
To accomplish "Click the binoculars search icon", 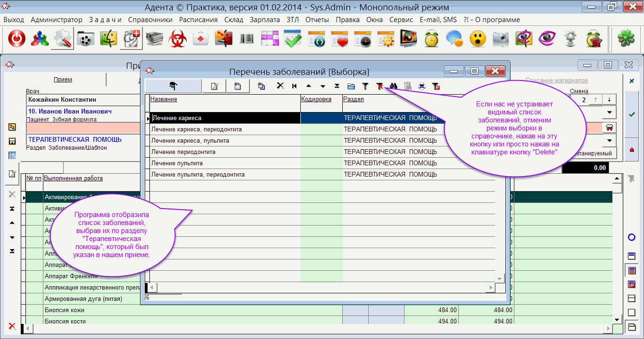I will click(x=394, y=86).
